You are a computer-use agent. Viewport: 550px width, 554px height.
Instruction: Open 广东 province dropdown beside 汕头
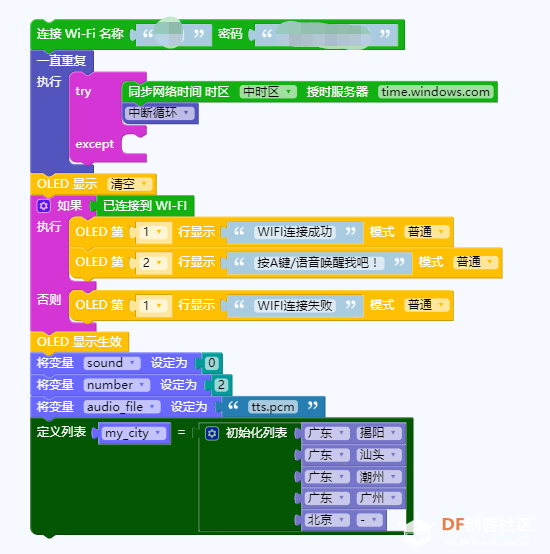327,455
